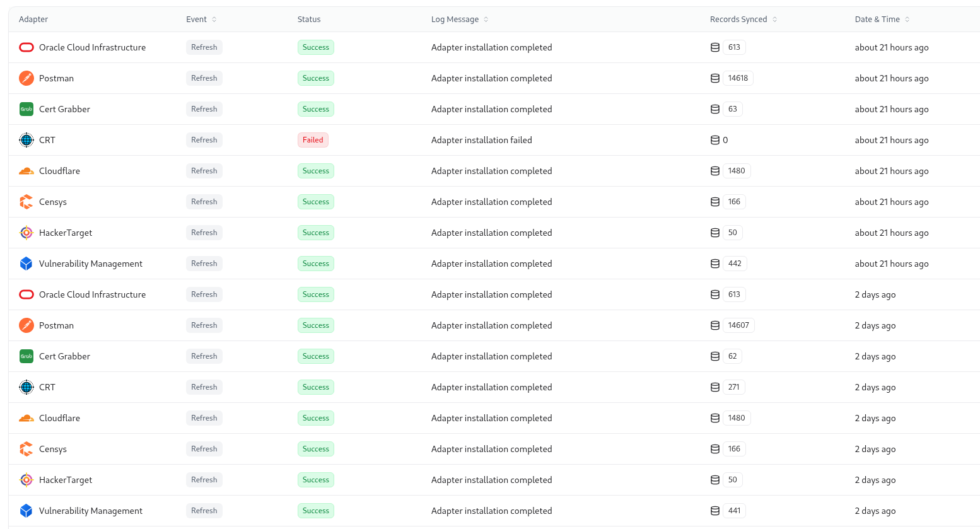Sort the table by Date & Time column
The width and height of the screenshot is (980, 529).
(907, 20)
